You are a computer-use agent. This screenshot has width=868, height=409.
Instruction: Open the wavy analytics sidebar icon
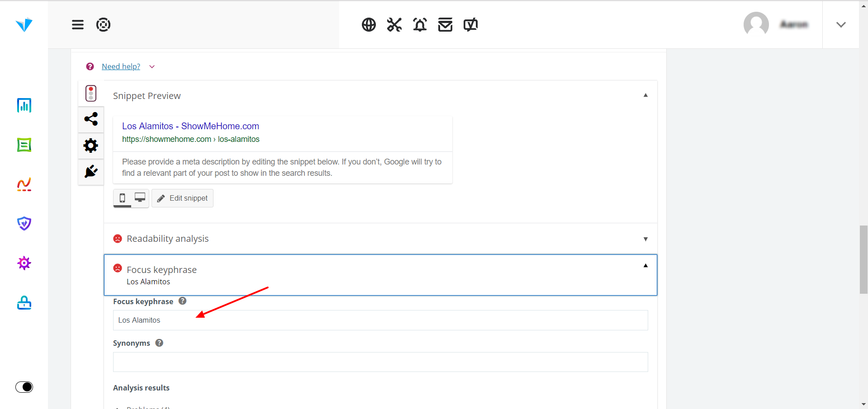pos(24,184)
